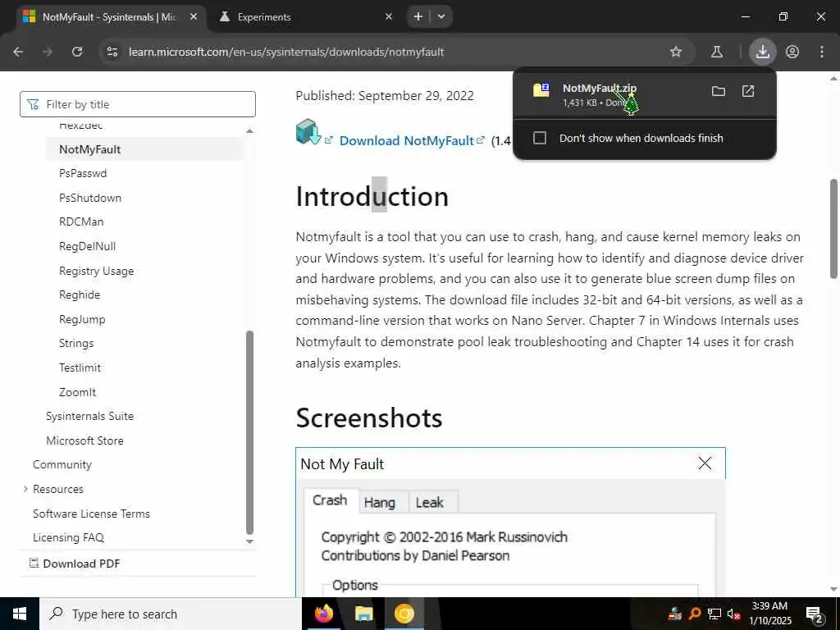Expand the Resources section
Viewport: 840px width, 630px height.
[x=25, y=489]
